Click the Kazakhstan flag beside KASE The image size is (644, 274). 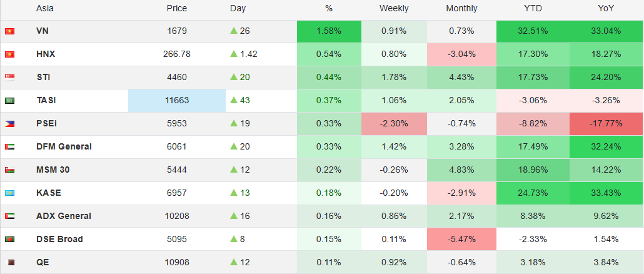tap(9, 193)
